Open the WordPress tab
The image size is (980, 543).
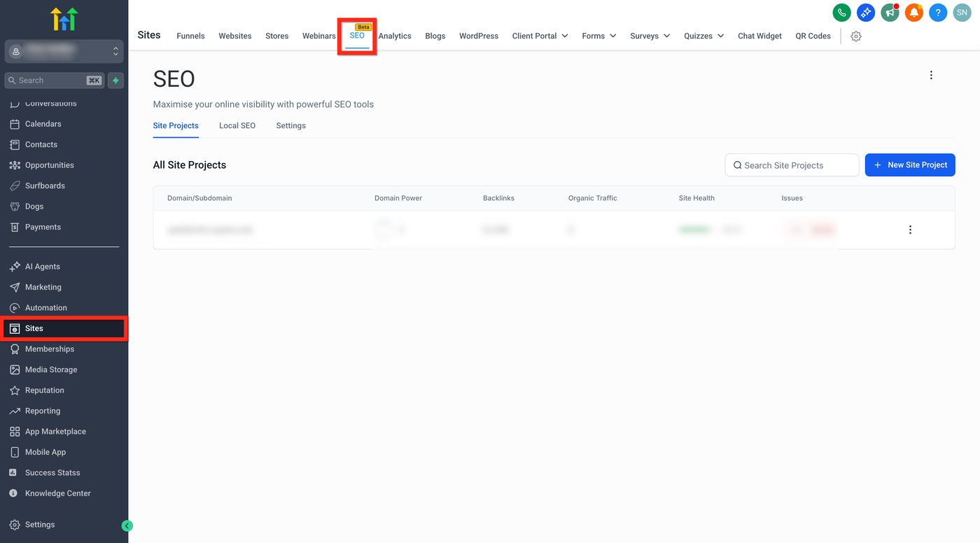(x=479, y=36)
